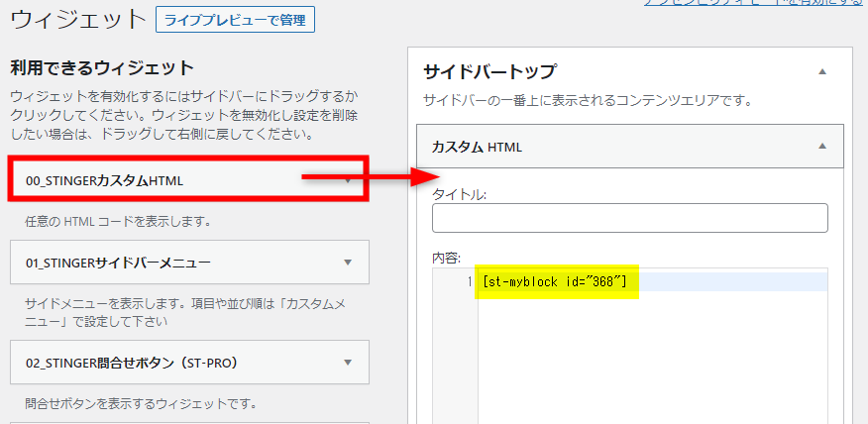Collapse the カスタム HTML widget using its arrow
Image resolution: width=868 pixels, height=424 pixels.
821,146
